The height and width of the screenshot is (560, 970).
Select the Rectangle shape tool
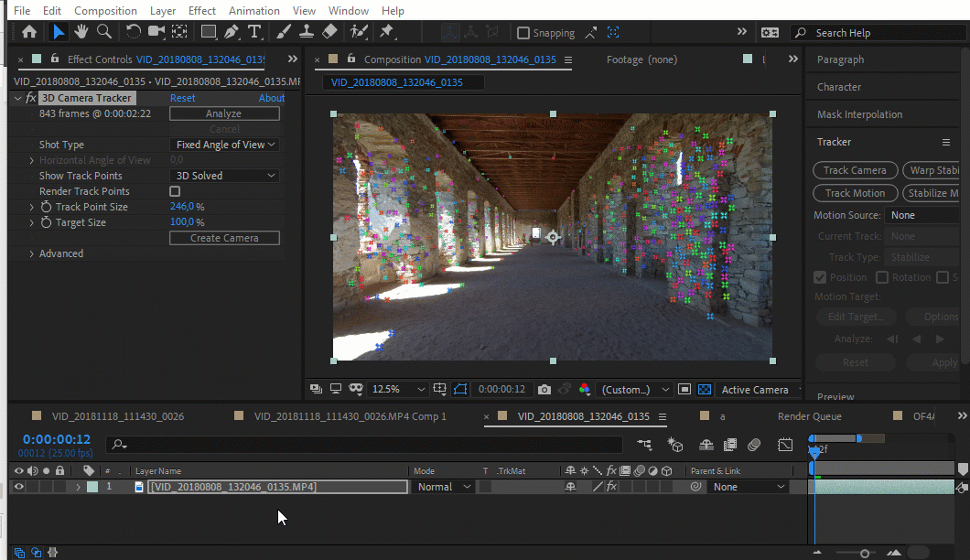click(209, 32)
